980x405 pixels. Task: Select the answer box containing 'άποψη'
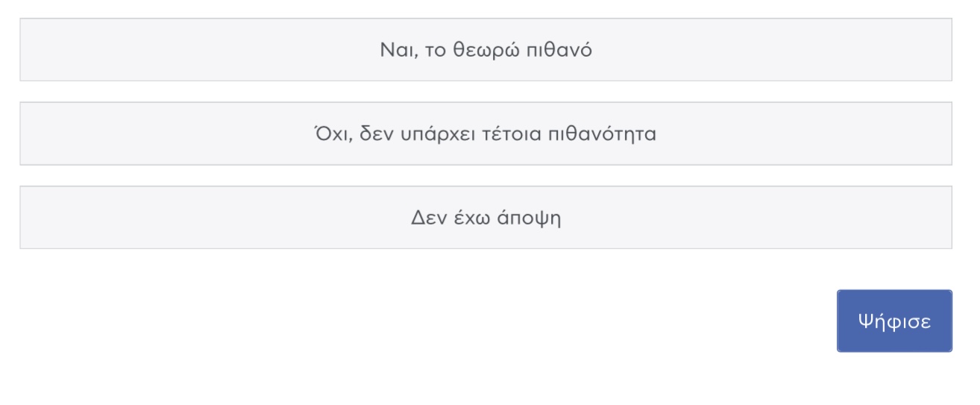point(486,217)
